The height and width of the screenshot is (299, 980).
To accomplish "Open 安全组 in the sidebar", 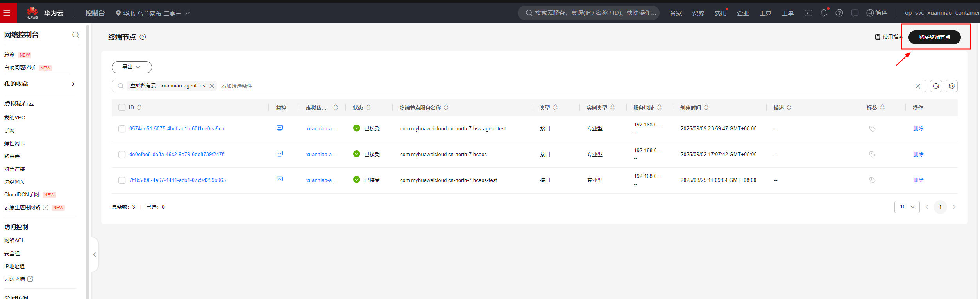I will (x=12, y=254).
